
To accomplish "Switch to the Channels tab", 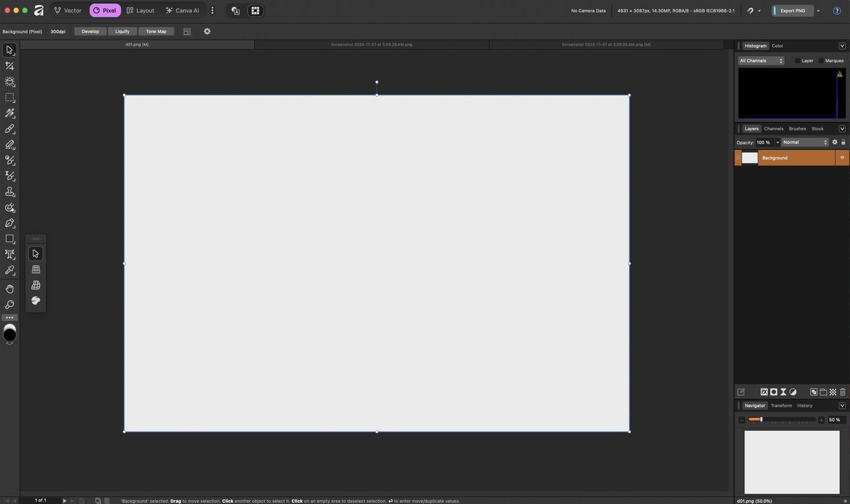I will (x=773, y=129).
